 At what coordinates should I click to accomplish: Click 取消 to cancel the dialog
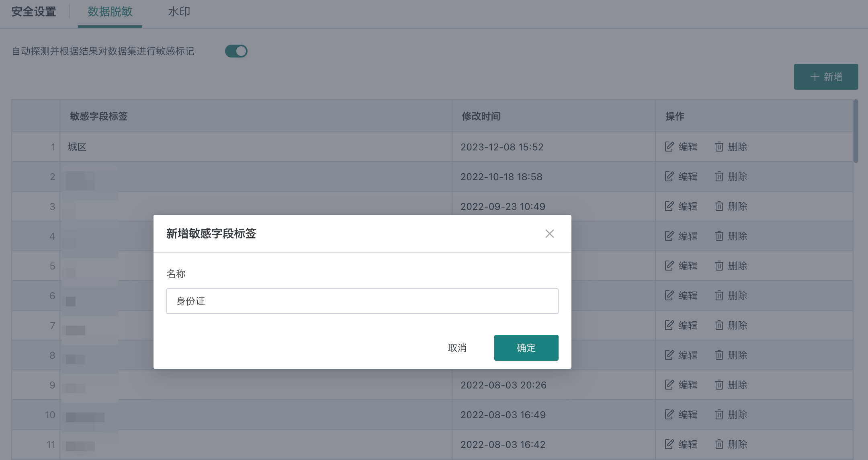click(457, 348)
